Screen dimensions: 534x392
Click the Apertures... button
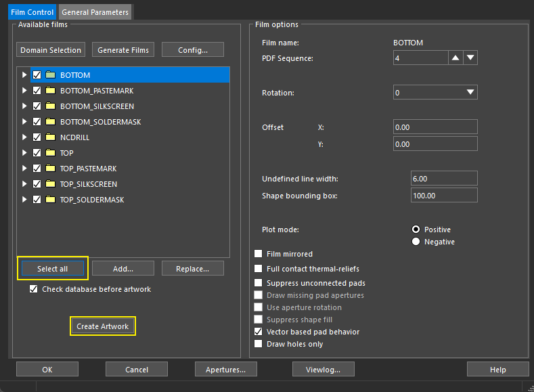(225, 370)
